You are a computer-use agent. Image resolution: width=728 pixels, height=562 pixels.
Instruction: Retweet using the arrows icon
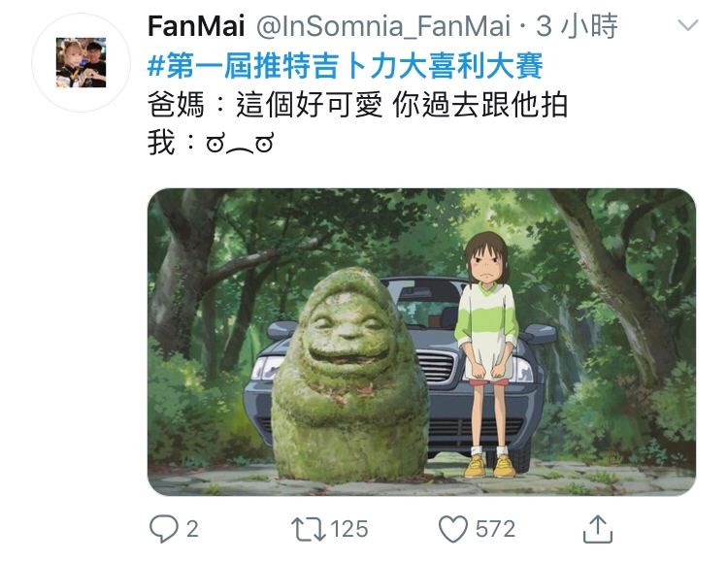309,530
